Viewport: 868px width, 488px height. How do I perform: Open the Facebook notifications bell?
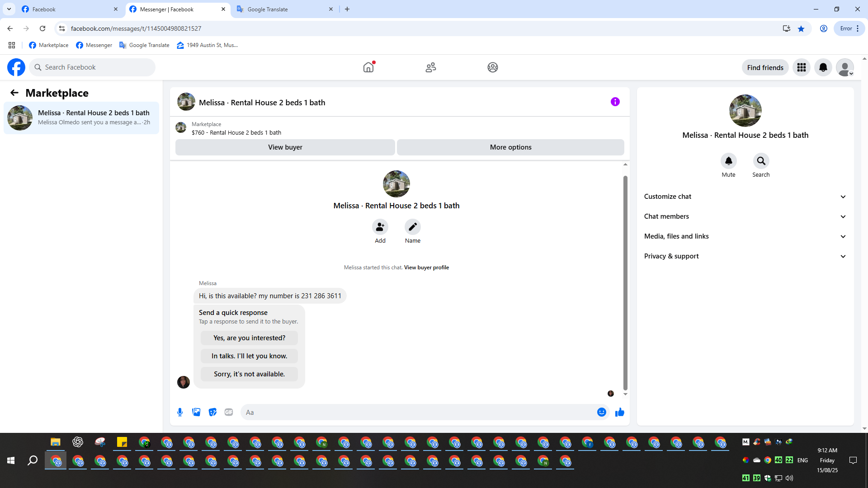click(x=823, y=67)
